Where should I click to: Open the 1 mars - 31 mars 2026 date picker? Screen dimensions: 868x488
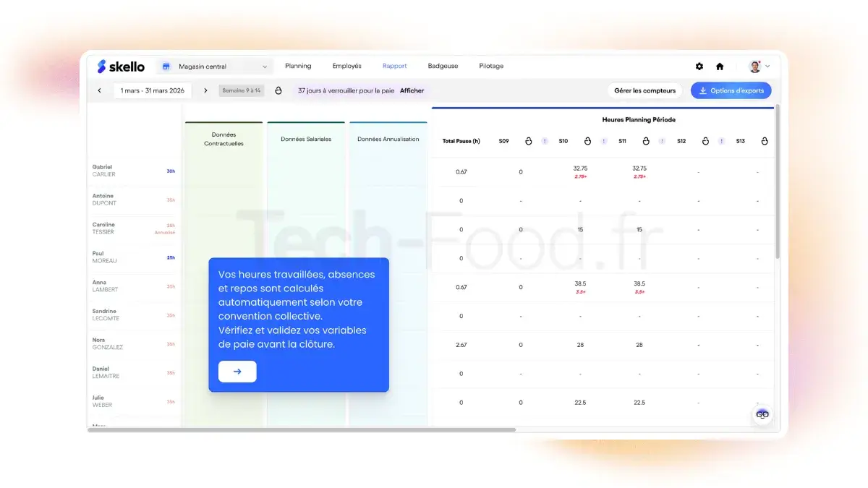153,90
